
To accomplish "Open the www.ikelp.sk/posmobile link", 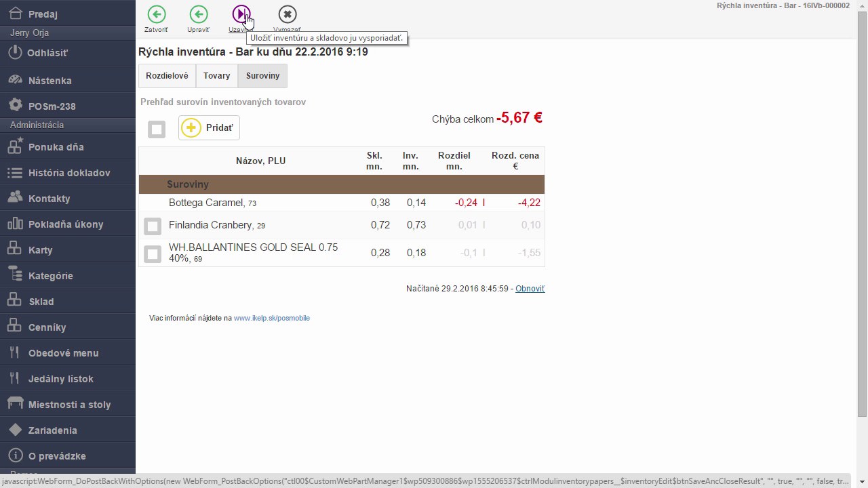I will (x=272, y=318).
